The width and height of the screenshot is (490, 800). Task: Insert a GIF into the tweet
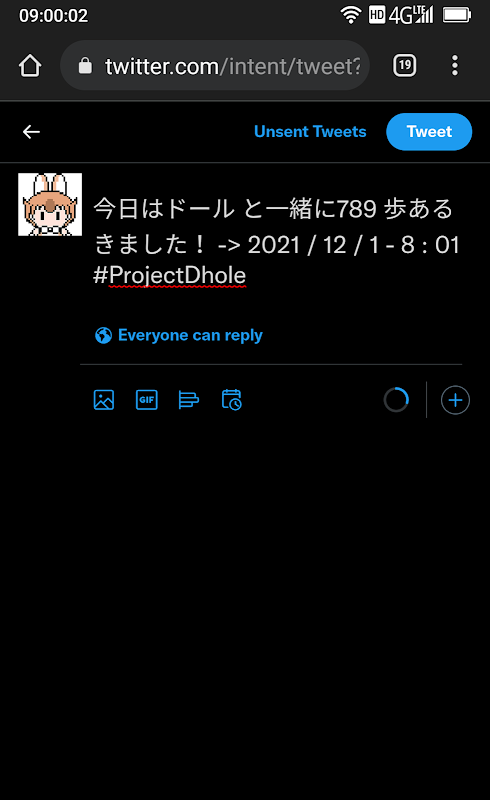point(146,399)
